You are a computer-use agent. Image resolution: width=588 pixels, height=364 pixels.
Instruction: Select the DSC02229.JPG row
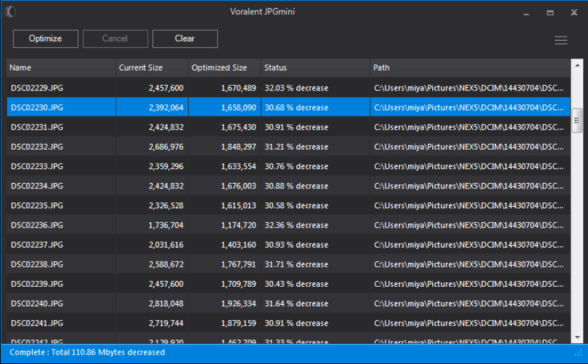pyautogui.click(x=288, y=88)
